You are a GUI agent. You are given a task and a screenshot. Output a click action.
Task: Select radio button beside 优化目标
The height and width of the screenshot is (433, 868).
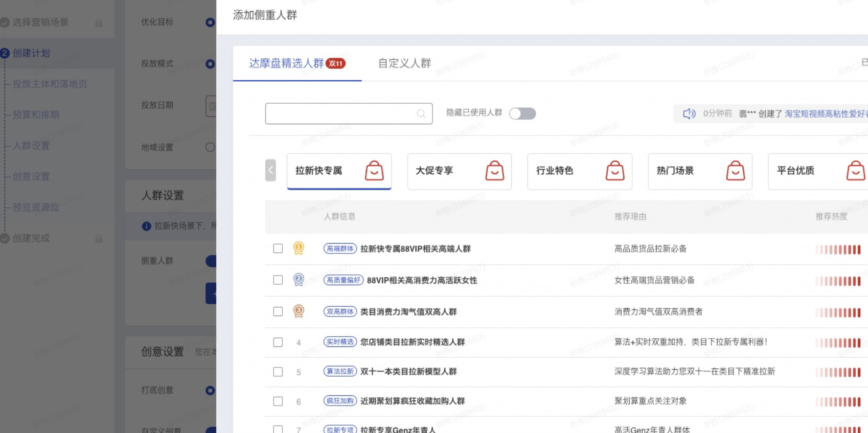pyautogui.click(x=210, y=22)
